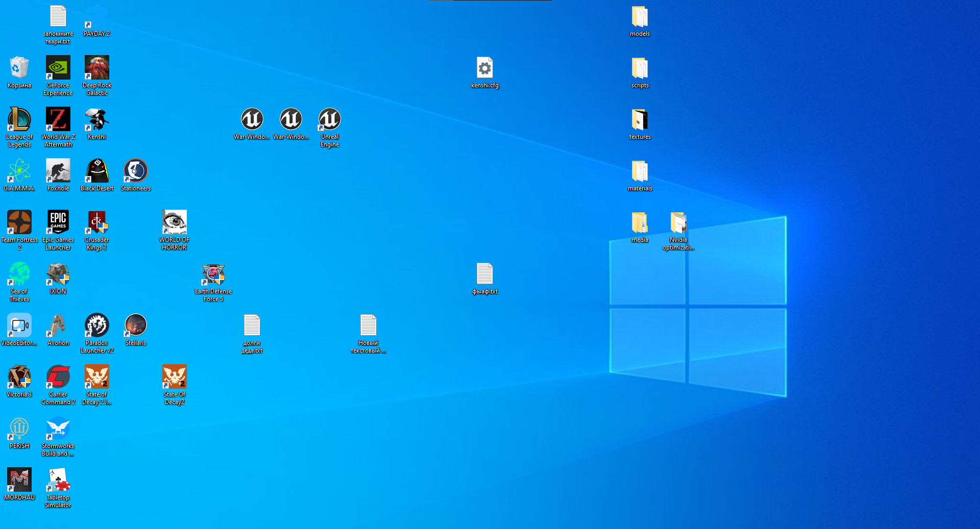Open the Stationeers shortcut
This screenshot has width=980, height=529.
[136, 175]
